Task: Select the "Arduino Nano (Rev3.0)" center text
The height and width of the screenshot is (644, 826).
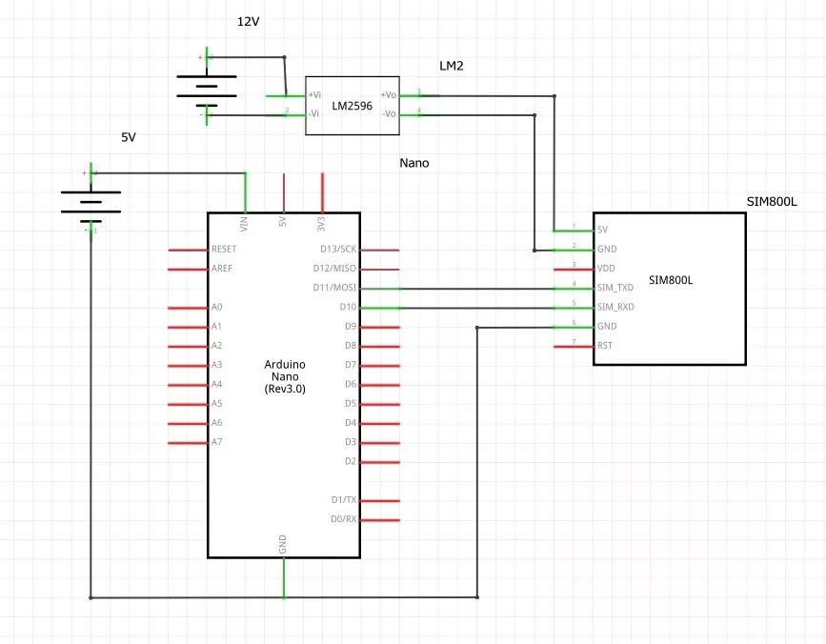Action: [285, 376]
